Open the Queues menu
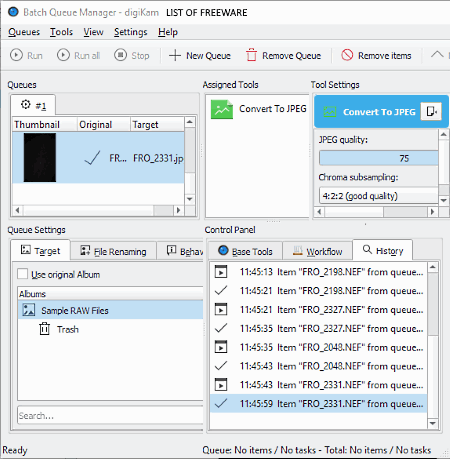Image resolution: width=450 pixels, height=459 pixels. (24, 32)
